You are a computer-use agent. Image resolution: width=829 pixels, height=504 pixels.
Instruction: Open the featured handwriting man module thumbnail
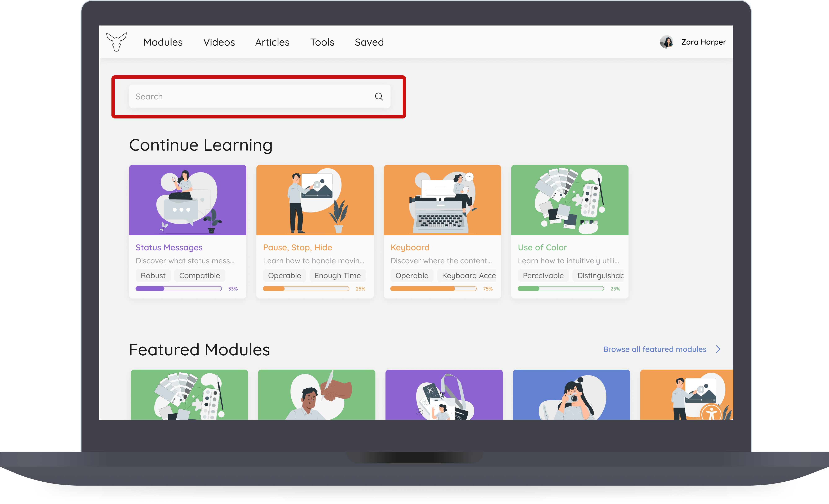coord(317,395)
